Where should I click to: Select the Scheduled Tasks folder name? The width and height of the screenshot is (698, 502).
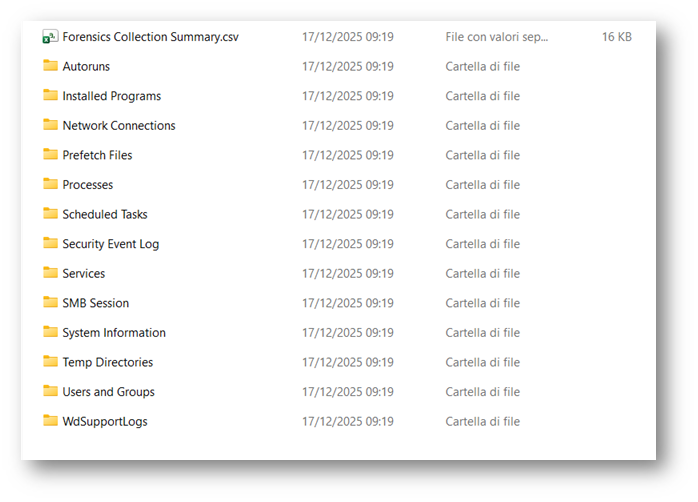105,215
